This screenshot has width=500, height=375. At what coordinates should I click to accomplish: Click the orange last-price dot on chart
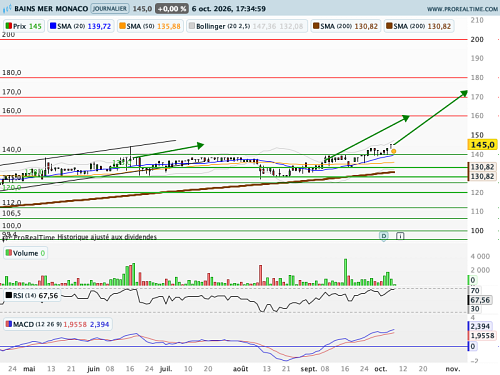394,151
